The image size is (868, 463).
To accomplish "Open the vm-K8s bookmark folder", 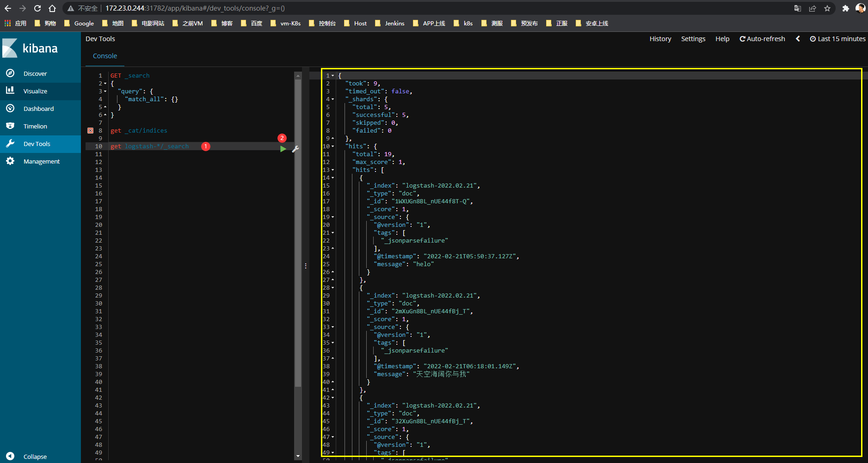I will point(285,23).
